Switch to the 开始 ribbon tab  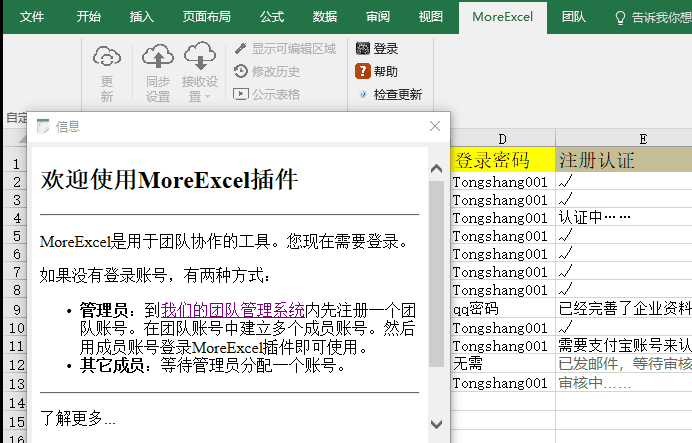tap(89, 17)
